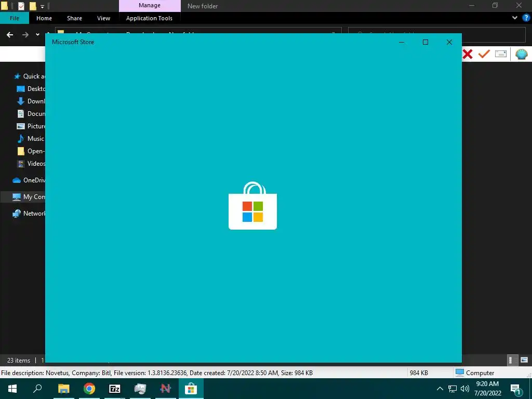This screenshot has height=399, width=532.
Task: Click the '984 KB' status bar entry
Action: [x=419, y=373]
